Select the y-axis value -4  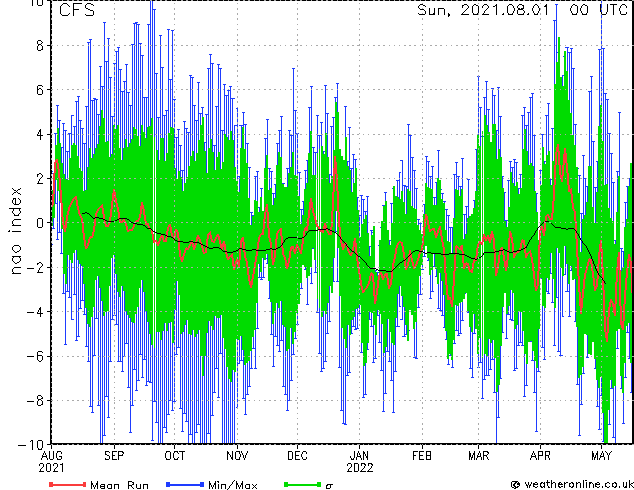(35, 312)
